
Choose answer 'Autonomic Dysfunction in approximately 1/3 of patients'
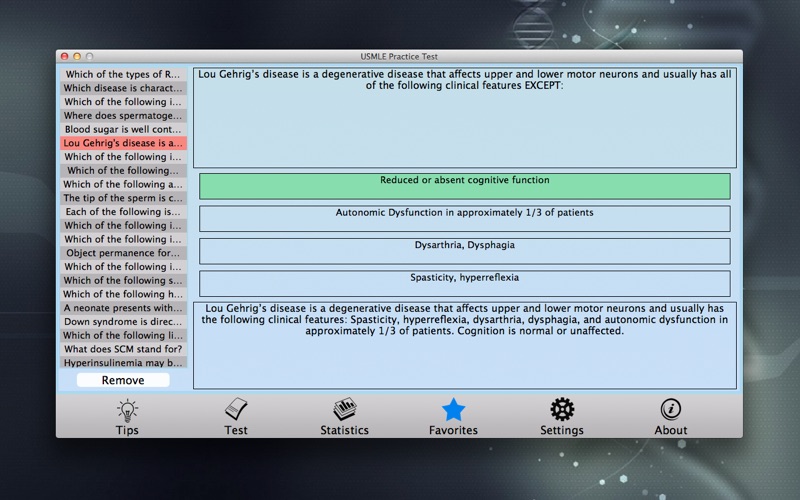[465, 218]
